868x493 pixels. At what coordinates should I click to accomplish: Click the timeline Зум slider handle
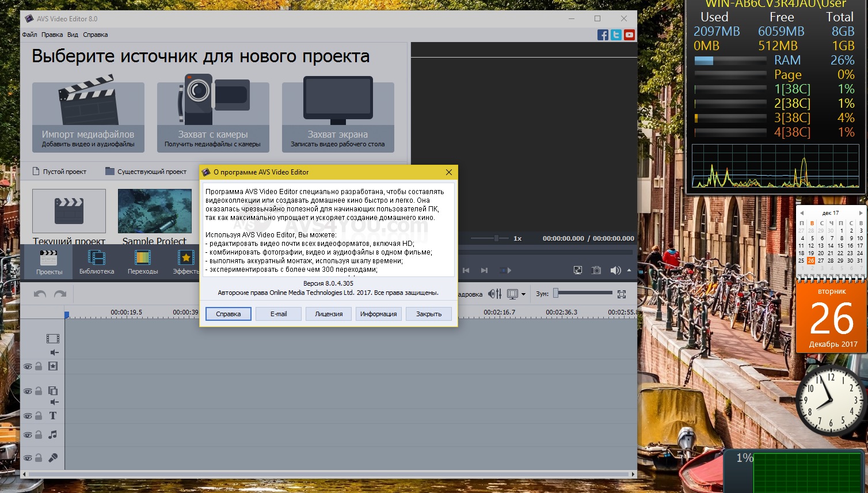[x=555, y=293]
